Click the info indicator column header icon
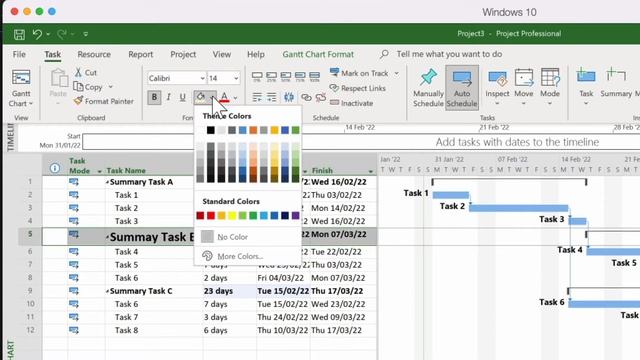This screenshot has width=640, height=360. pyautogui.click(x=55, y=168)
